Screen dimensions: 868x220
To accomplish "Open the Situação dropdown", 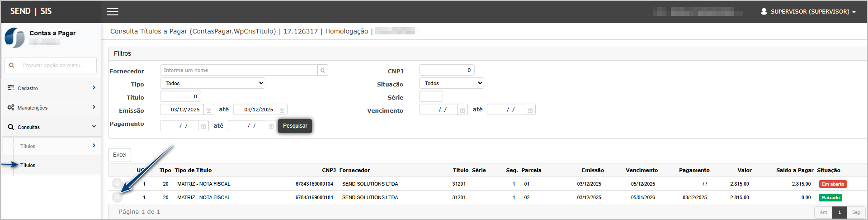I will (x=452, y=83).
